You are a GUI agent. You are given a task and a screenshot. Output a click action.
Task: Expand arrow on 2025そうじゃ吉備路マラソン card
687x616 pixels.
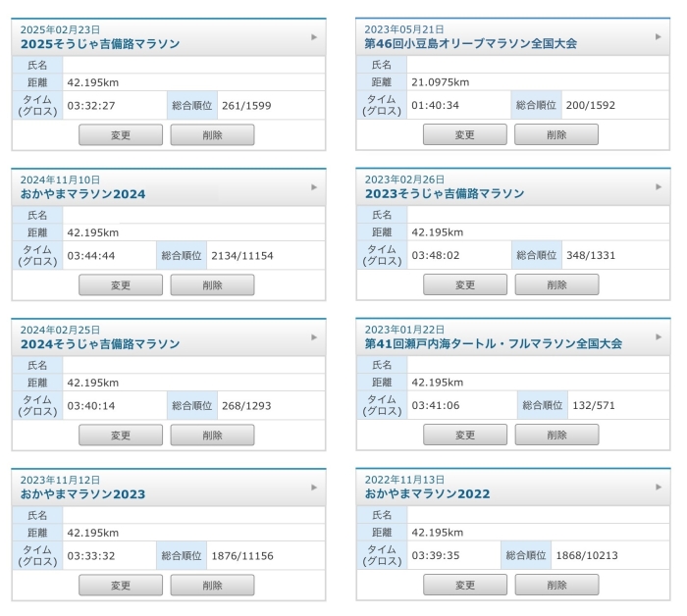pos(314,37)
